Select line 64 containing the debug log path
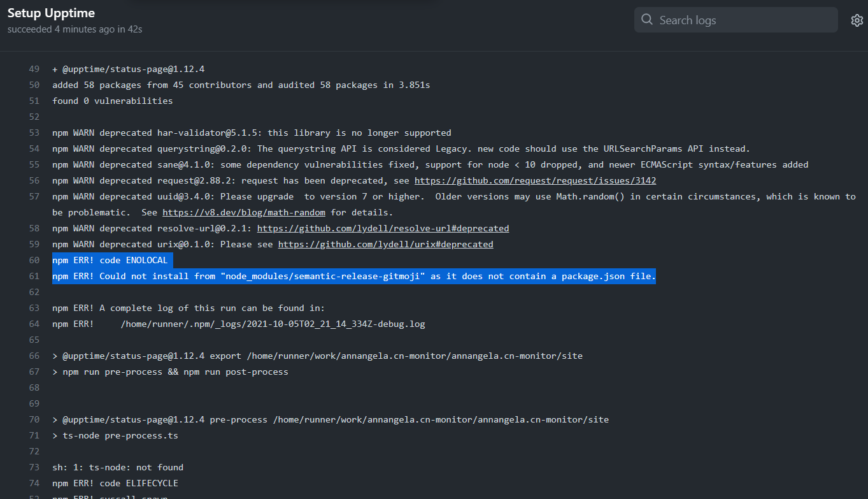Viewport: 868px width, 499px height. [33, 324]
